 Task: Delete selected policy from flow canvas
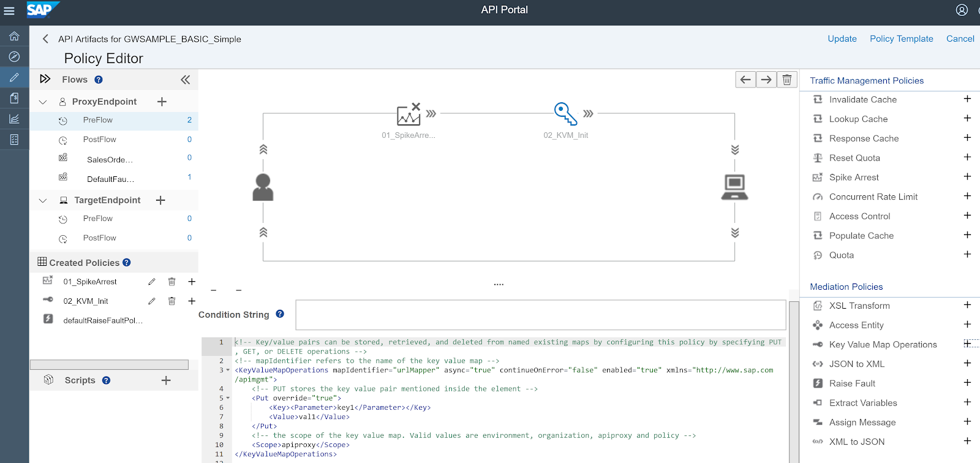point(787,80)
